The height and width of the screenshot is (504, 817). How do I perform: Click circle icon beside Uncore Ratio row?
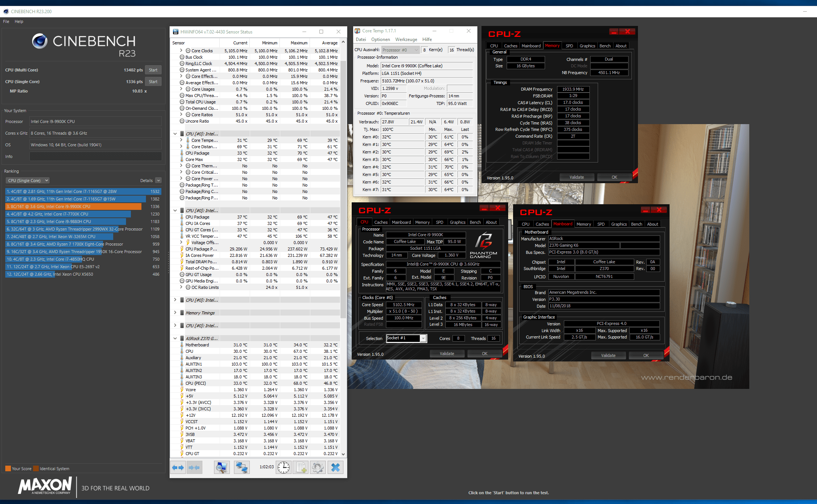pyautogui.click(x=182, y=121)
